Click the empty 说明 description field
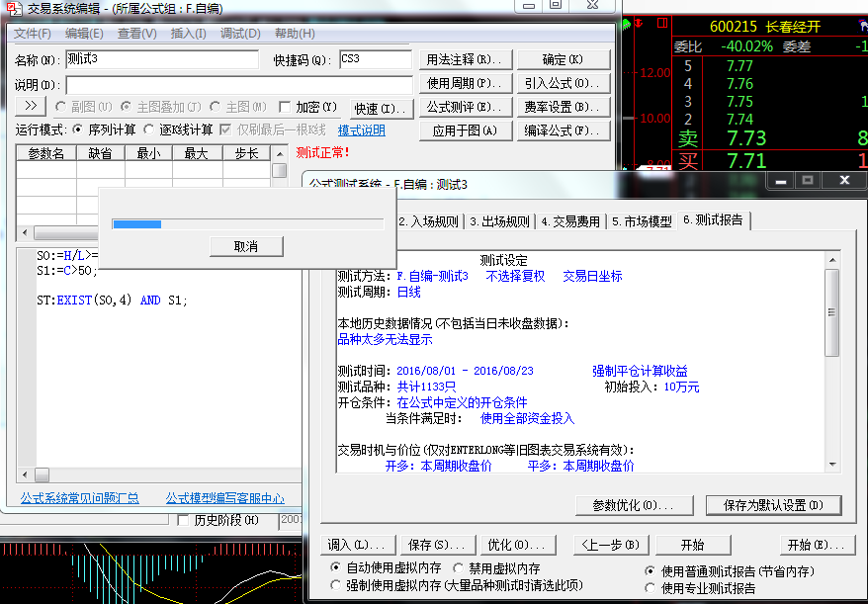Viewport: 868px width, 604px height. 239,85
